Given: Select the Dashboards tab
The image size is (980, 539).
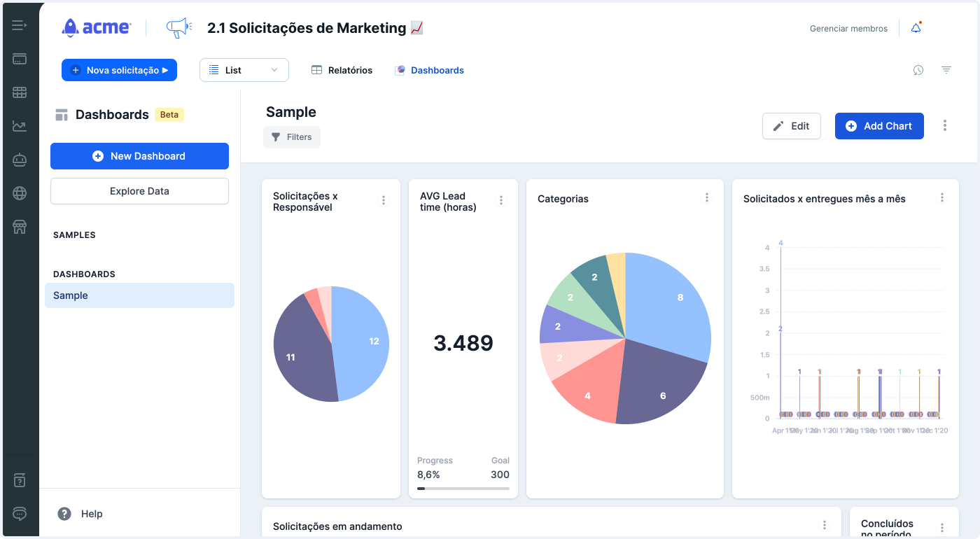Looking at the screenshot, I should [430, 70].
